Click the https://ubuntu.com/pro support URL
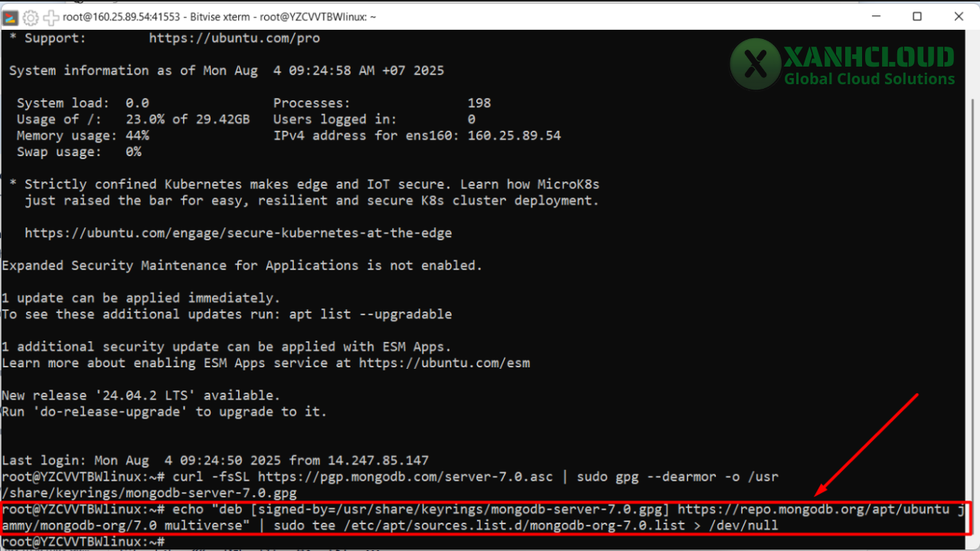980x551 pixels. click(x=234, y=38)
